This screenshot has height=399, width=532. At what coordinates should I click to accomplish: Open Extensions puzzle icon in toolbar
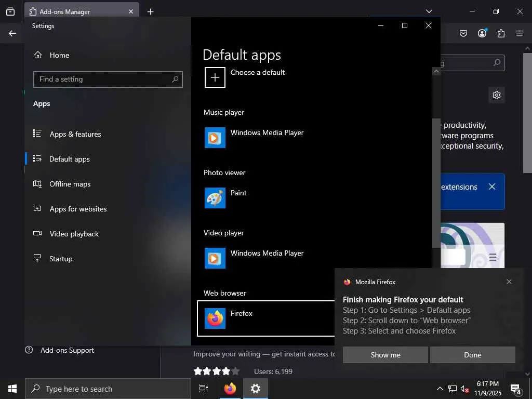pos(501,33)
